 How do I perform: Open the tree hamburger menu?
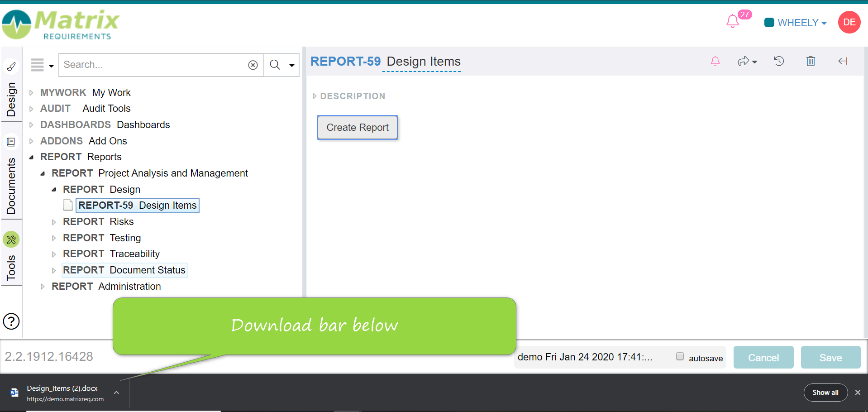[x=37, y=65]
